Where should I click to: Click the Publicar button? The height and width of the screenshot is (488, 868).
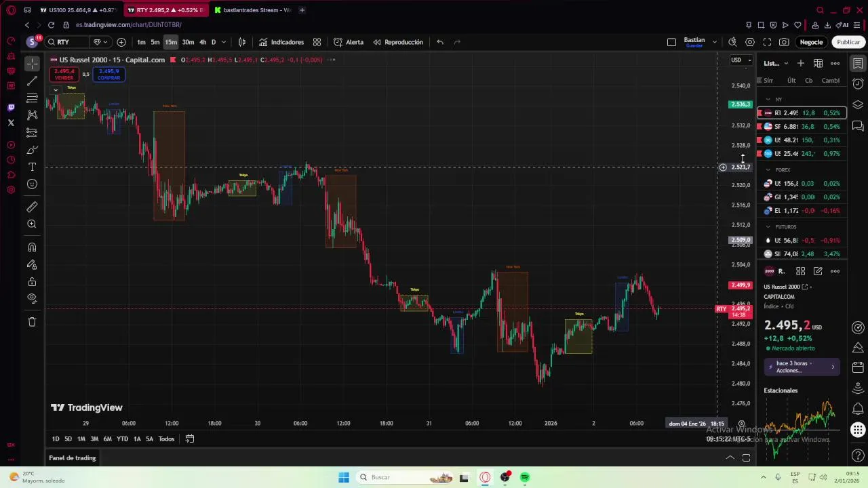coord(848,42)
